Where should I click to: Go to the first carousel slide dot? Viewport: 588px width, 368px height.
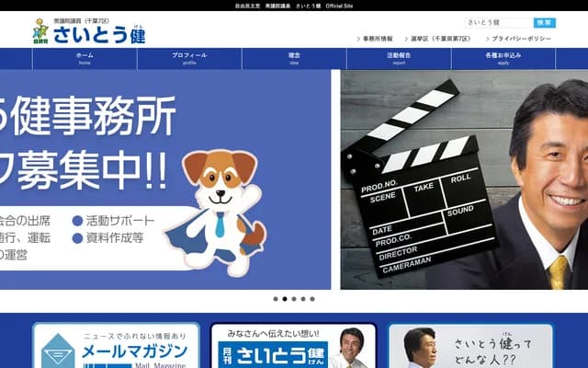click(x=275, y=299)
